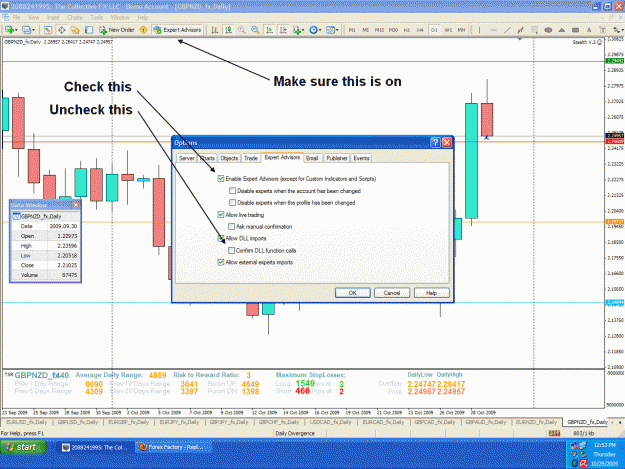Select the D1 timeframe
The image size is (625, 469).
tap(434, 30)
